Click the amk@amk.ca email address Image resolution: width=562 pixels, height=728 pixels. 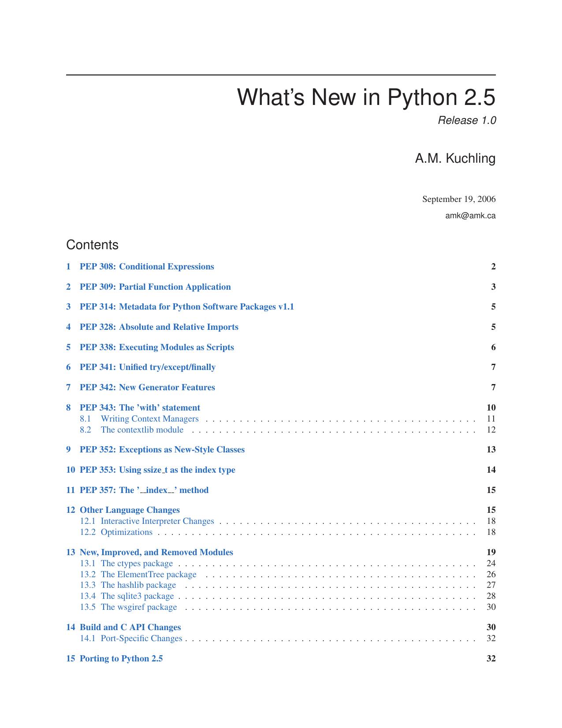coord(470,216)
